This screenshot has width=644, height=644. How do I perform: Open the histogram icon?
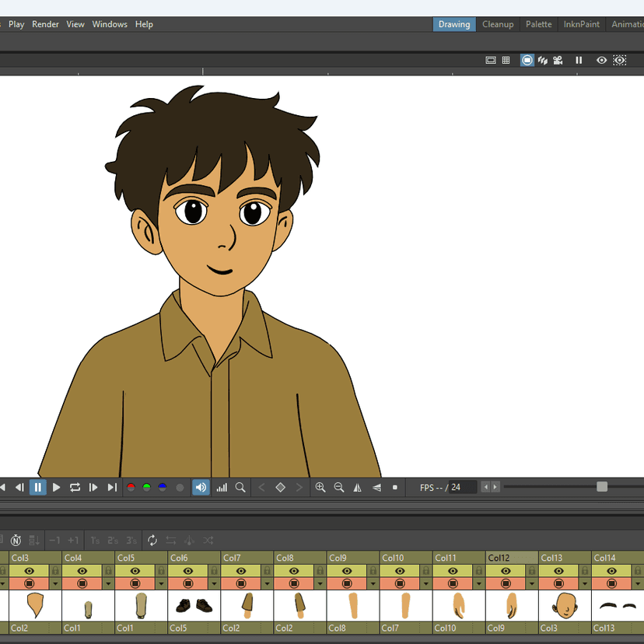[x=222, y=488]
